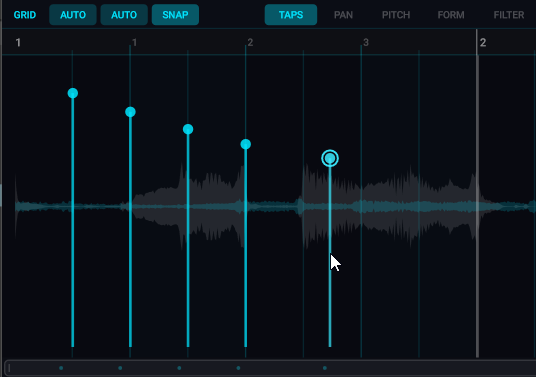536x377 pixels.
Task: Click the highlighted ringed fifth tap handle
Action: pos(330,158)
